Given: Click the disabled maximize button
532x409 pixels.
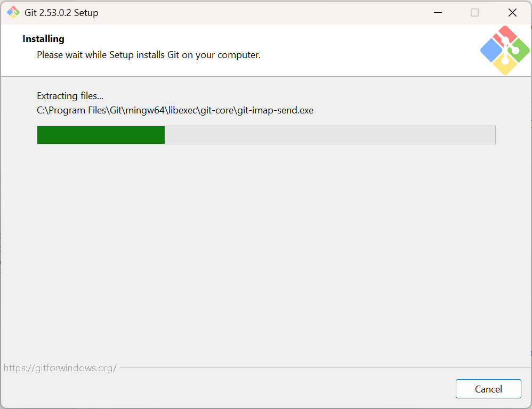Looking at the screenshot, I should tap(474, 13).
